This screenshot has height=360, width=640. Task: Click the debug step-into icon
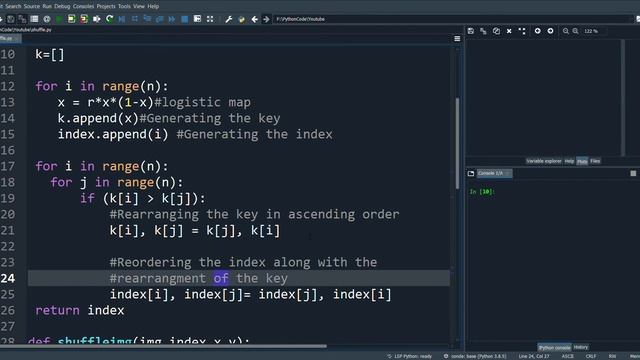(147, 19)
